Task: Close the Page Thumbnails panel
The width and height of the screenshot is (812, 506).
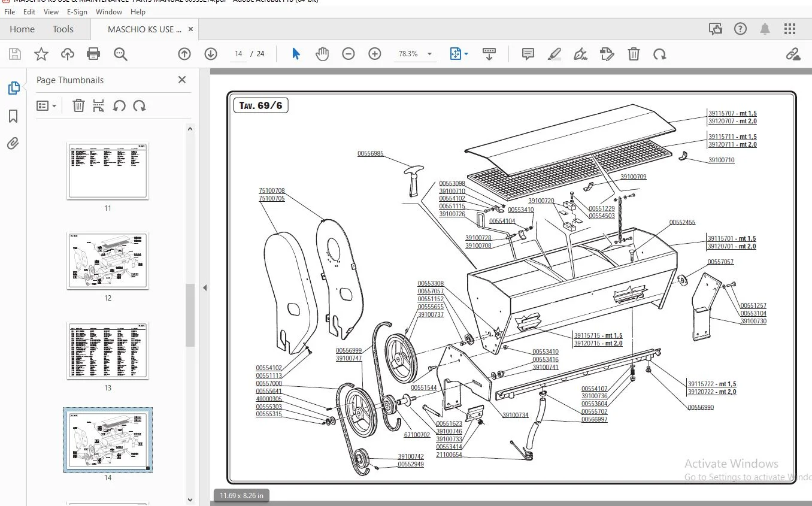Action: pos(182,80)
